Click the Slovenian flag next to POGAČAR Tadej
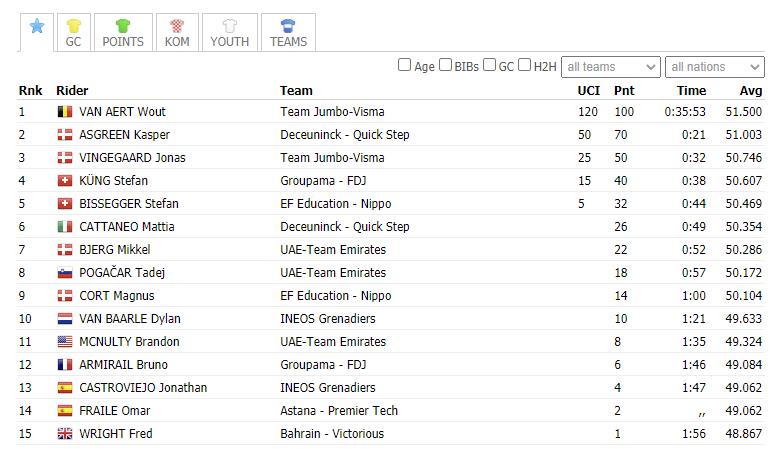The image size is (782, 449). 65,273
